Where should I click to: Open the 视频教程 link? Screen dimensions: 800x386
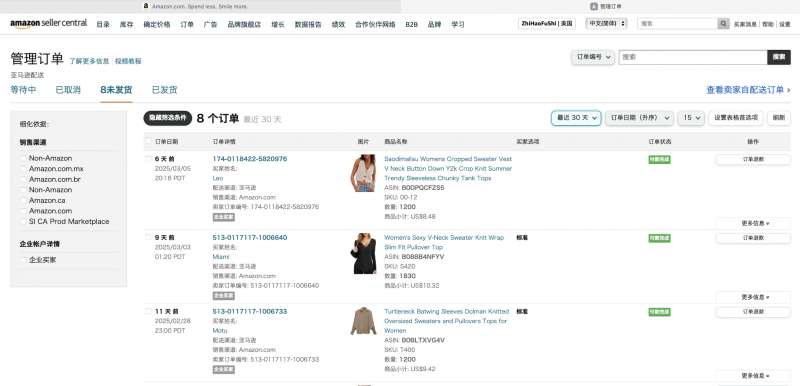[x=128, y=61]
